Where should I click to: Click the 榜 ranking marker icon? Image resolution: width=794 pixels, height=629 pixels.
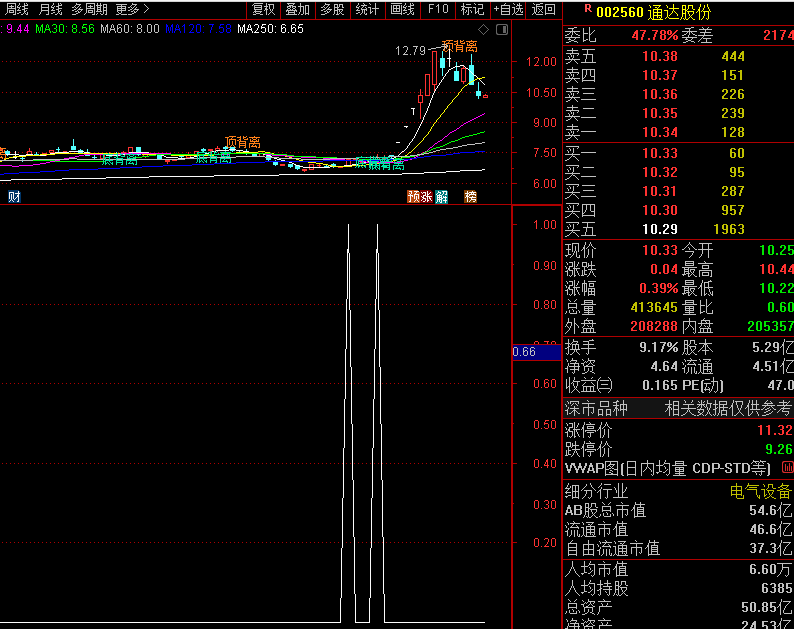click(x=470, y=196)
